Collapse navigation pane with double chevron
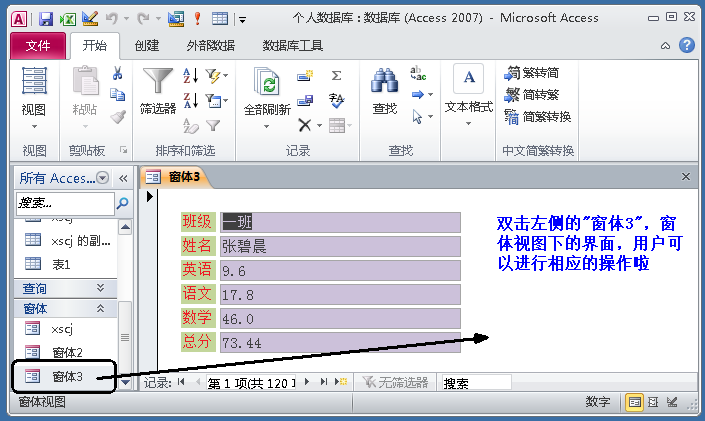The height and width of the screenshot is (421, 705). (x=123, y=179)
